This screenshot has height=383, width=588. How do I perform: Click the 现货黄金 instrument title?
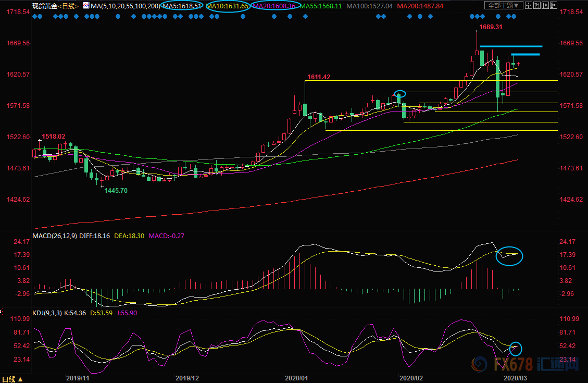43,6
